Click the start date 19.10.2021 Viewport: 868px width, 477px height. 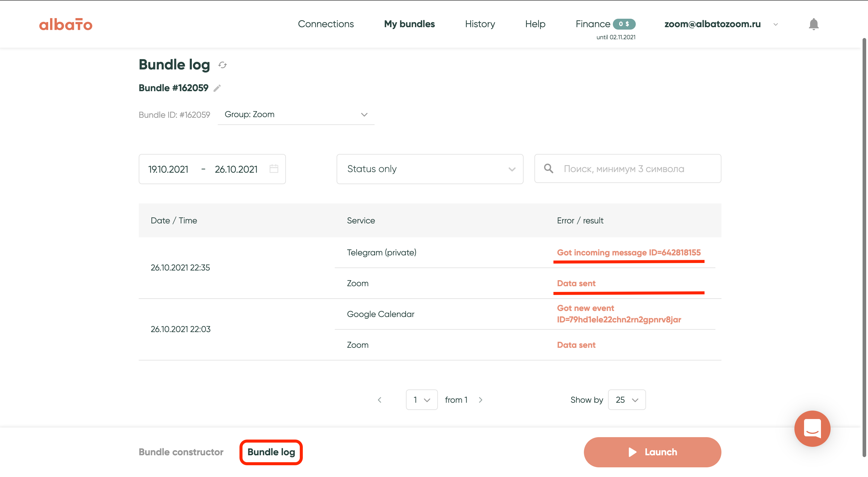[168, 169]
